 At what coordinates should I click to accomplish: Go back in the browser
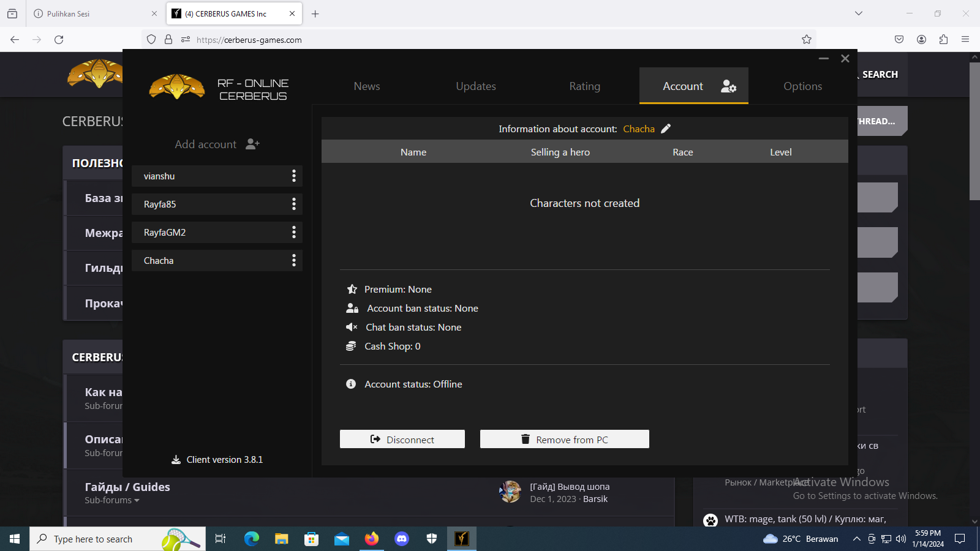click(x=15, y=40)
